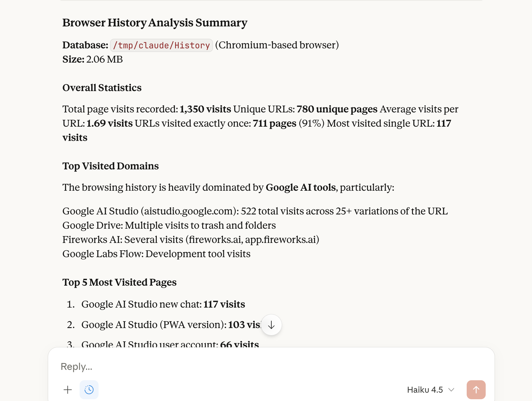The image size is (532, 401).
Task: Send the reply using the arrow button
Action: (476, 390)
